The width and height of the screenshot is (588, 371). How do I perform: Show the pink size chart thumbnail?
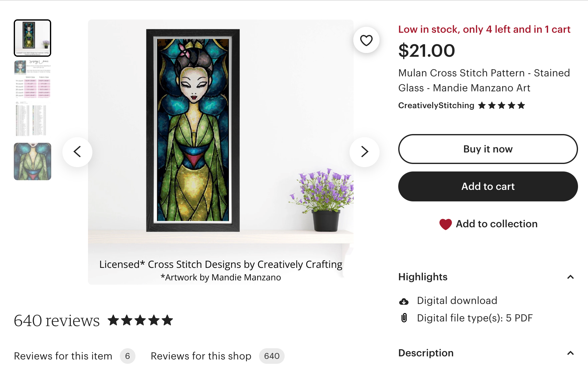[x=32, y=79]
